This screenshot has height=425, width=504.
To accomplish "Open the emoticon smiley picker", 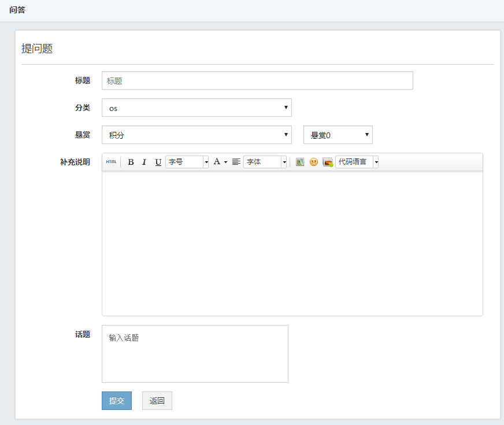I will (x=314, y=162).
